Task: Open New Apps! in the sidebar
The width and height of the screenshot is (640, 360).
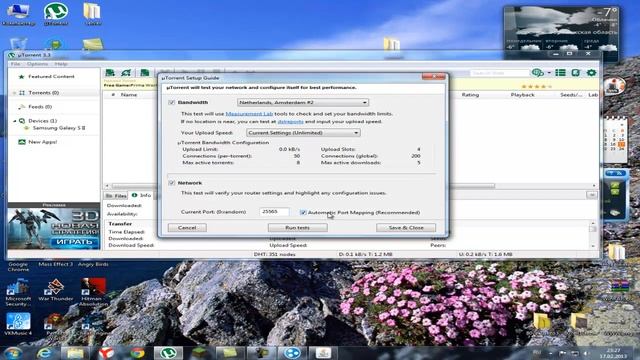Action: pyautogui.click(x=42, y=142)
